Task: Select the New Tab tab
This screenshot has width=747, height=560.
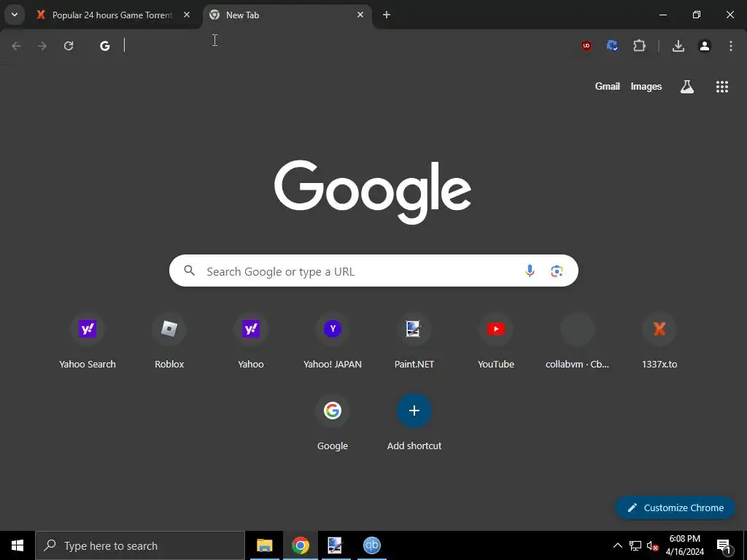Action: [x=287, y=15]
